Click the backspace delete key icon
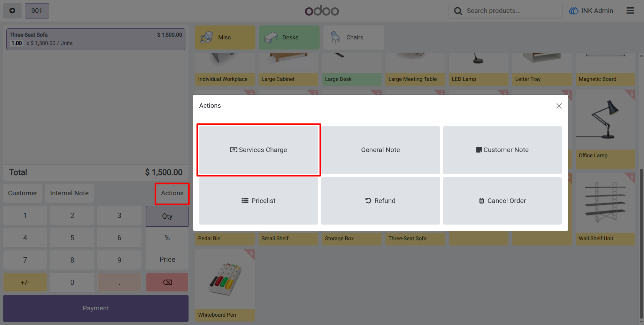This screenshot has width=644, height=325. pyautogui.click(x=167, y=282)
